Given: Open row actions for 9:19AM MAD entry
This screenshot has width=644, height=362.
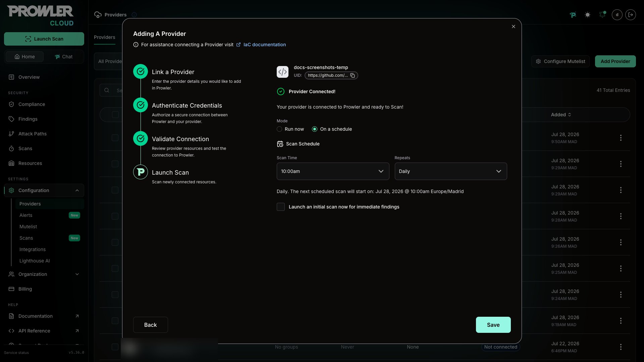Looking at the screenshot, I should [621, 321].
